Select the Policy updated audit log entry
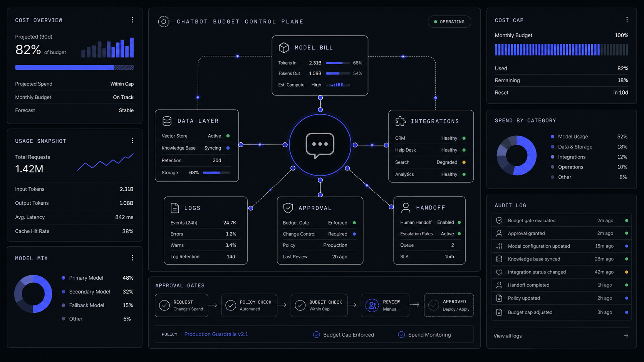Image resolution: width=644 pixels, height=362 pixels. point(562,298)
